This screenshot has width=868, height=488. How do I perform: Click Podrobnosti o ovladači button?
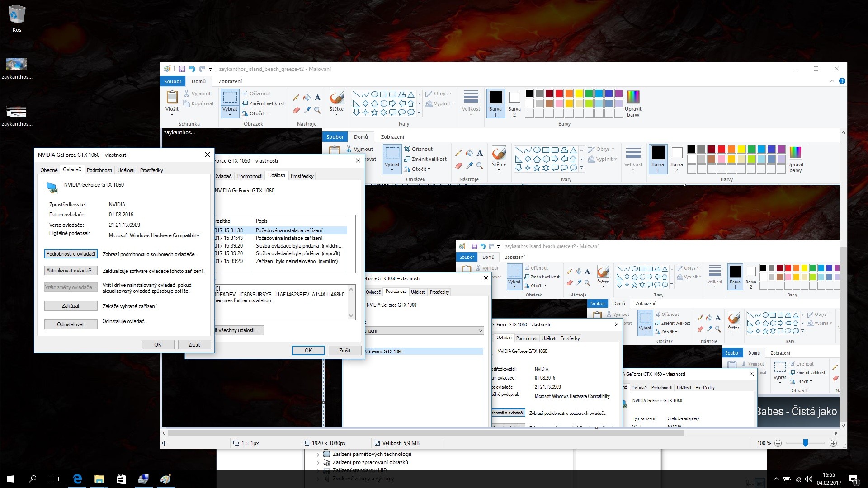pyautogui.click(x=71, y=254)
